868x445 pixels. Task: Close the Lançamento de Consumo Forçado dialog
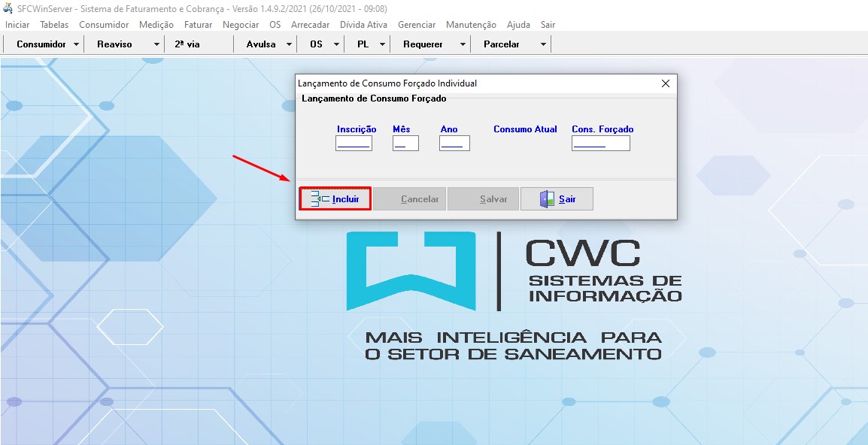coord(665,83)
